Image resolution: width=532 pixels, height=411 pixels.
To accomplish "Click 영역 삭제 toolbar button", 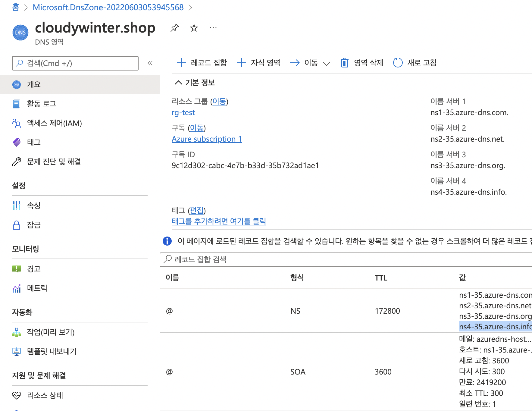I will (x=362, y=63).
